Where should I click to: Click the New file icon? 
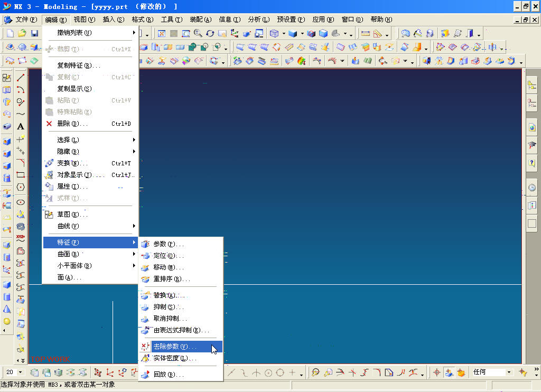pos(11,33)
